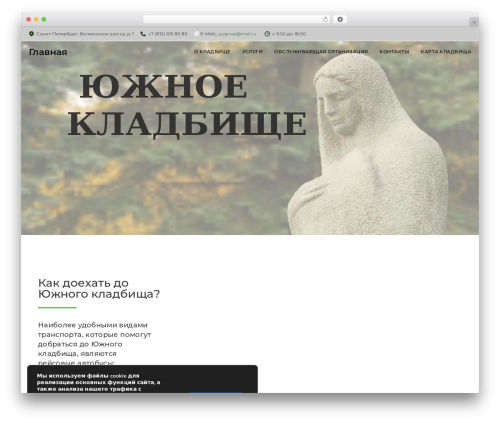Click the cookie notice text 'Мы используем файлы'
The height and width of the screenshot is (423, 500).
pos(98,382)
